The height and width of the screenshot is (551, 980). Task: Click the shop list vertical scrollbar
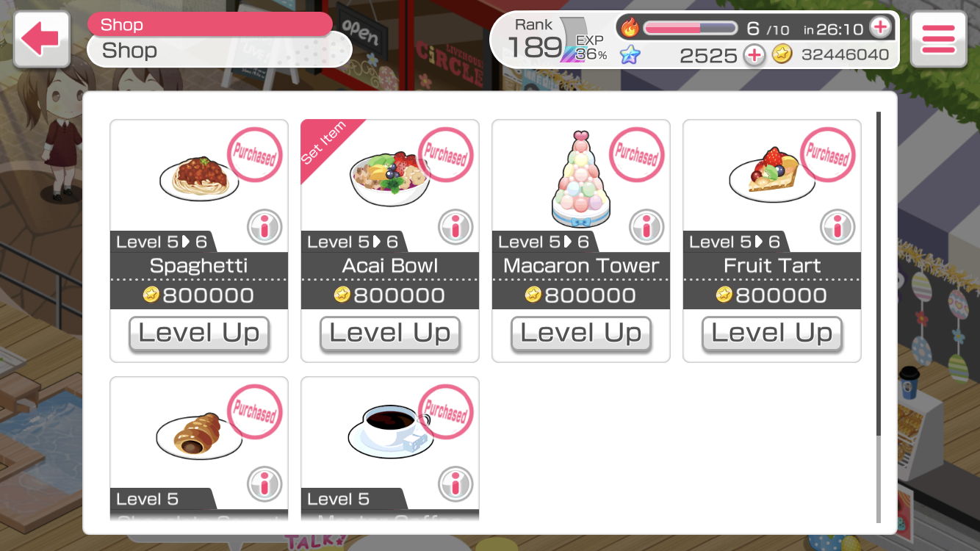point(878,316)
